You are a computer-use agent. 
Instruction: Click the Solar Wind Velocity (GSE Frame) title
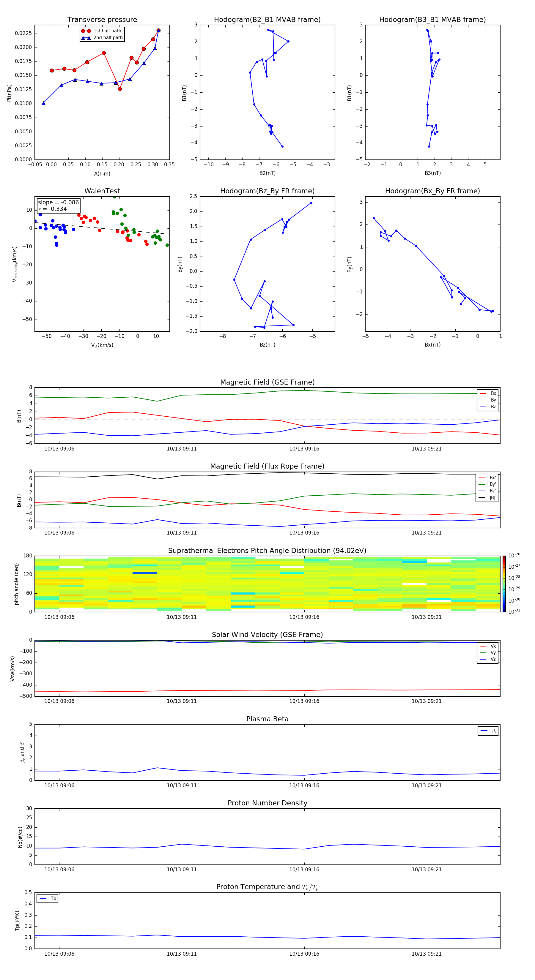[267, 635]
